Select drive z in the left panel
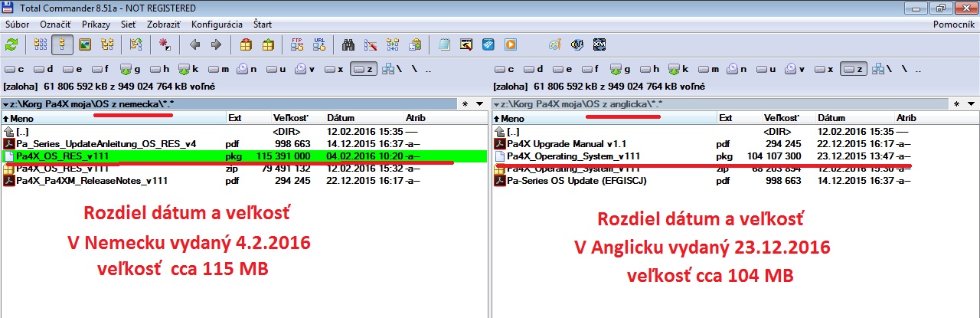This screenshot has height=318, width=980. click(x=364, y=68)
